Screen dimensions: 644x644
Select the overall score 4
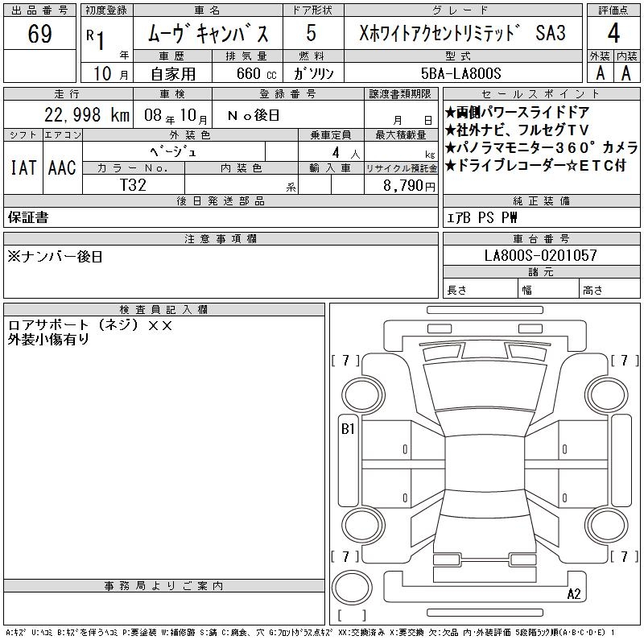coord(613,33)
